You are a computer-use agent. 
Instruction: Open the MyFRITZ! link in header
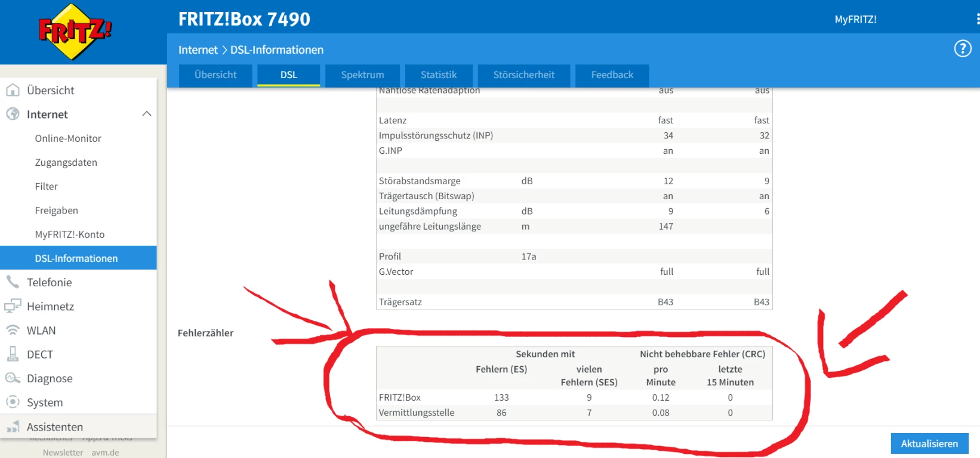(x=855, y=19)
